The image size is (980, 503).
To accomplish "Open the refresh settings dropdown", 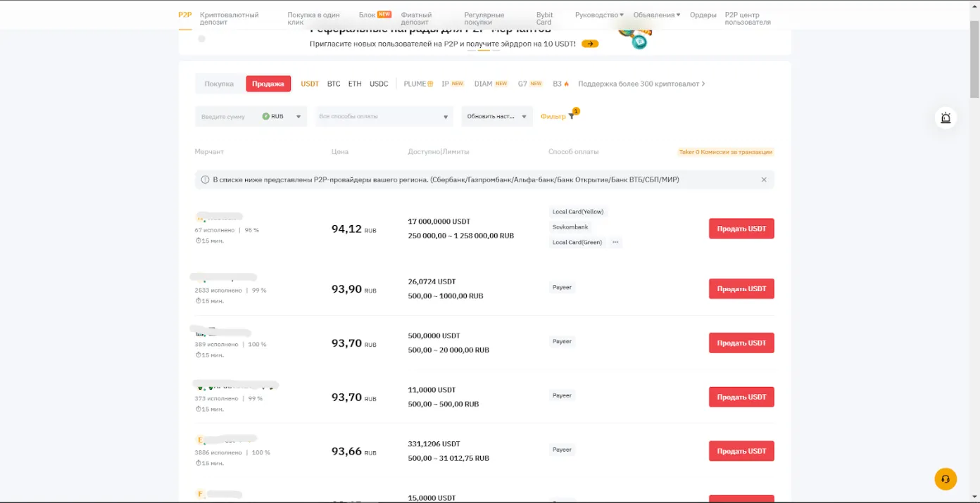I will [496, 117].
